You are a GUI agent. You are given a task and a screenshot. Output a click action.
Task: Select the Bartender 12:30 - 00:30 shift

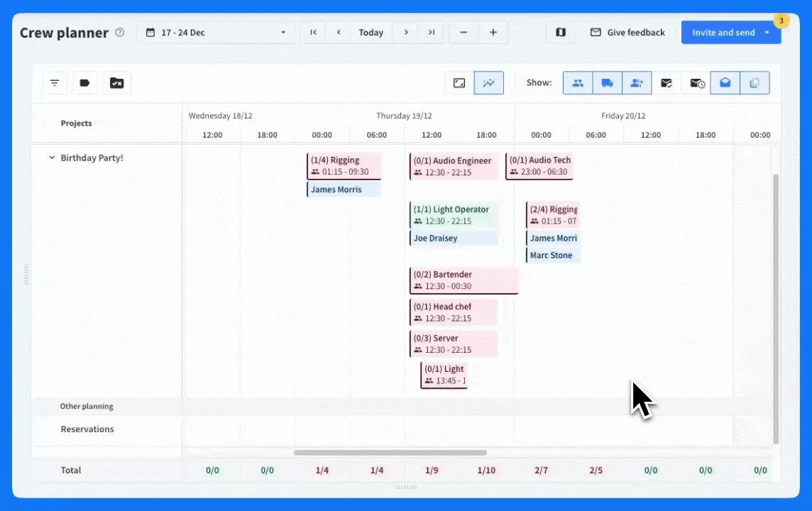(463, 280)
